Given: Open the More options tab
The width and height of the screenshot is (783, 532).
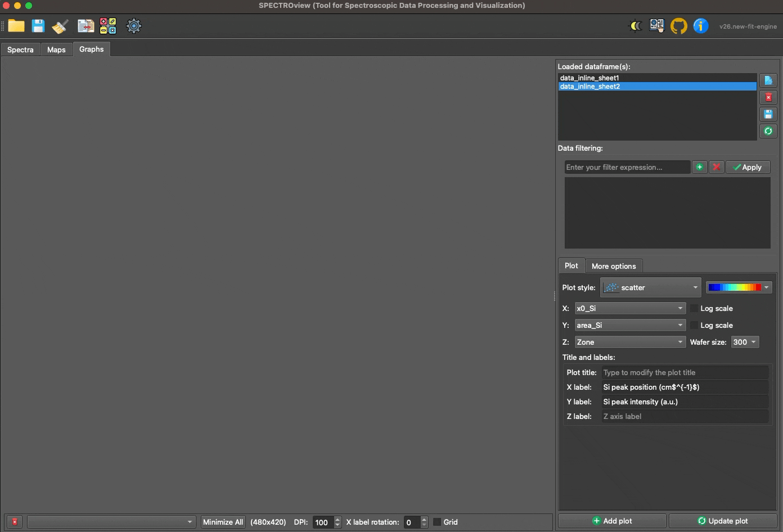Looking at the screenshot, I should coord(614,266).
